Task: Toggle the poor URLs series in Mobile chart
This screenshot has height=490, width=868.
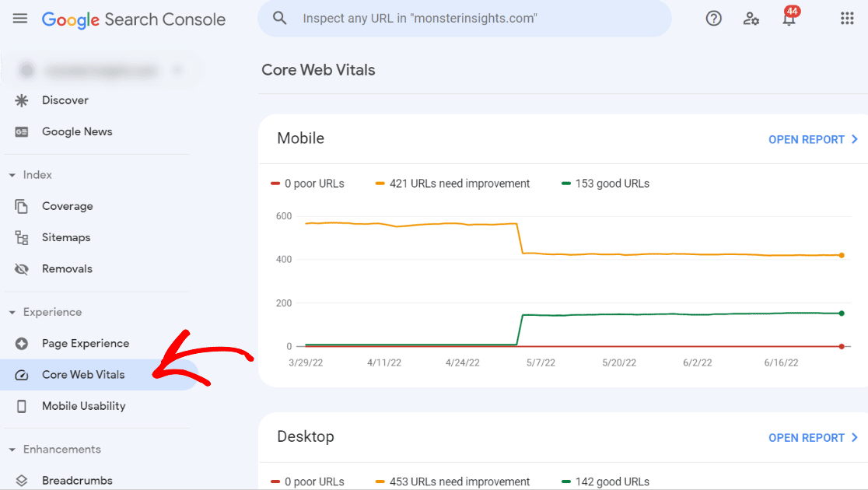Action: click(x=307, y=184)
